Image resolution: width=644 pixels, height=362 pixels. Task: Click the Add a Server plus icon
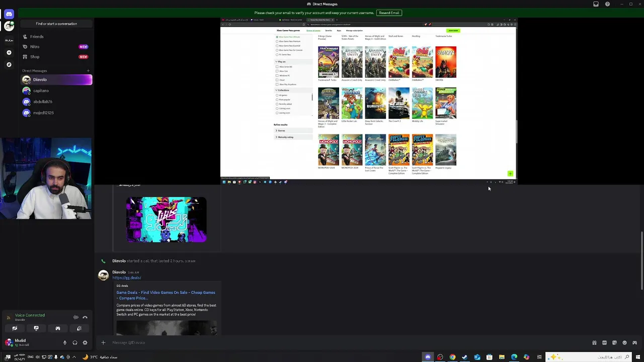coord(9,52)
